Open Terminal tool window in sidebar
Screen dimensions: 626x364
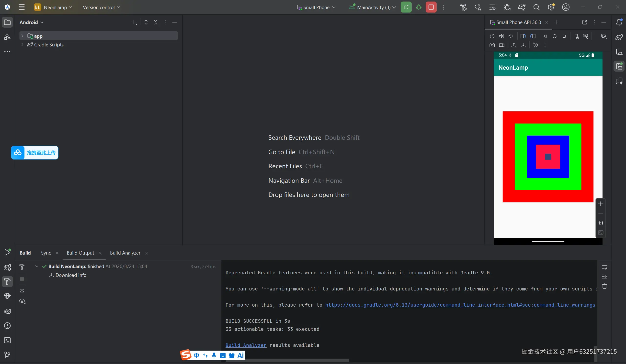click(7, 340)
